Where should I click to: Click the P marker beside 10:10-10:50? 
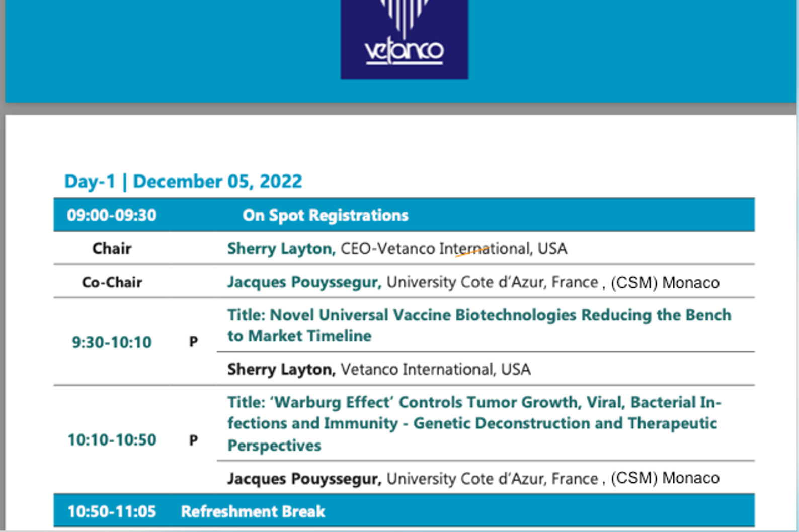(x=193, y=440)
